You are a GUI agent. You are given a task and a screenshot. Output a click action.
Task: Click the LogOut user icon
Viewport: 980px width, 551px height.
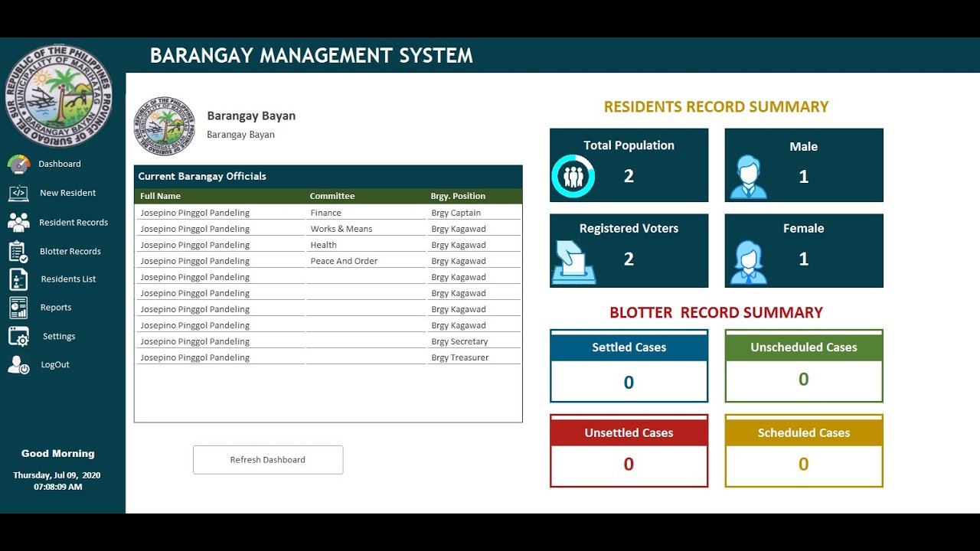click(18, 365)
